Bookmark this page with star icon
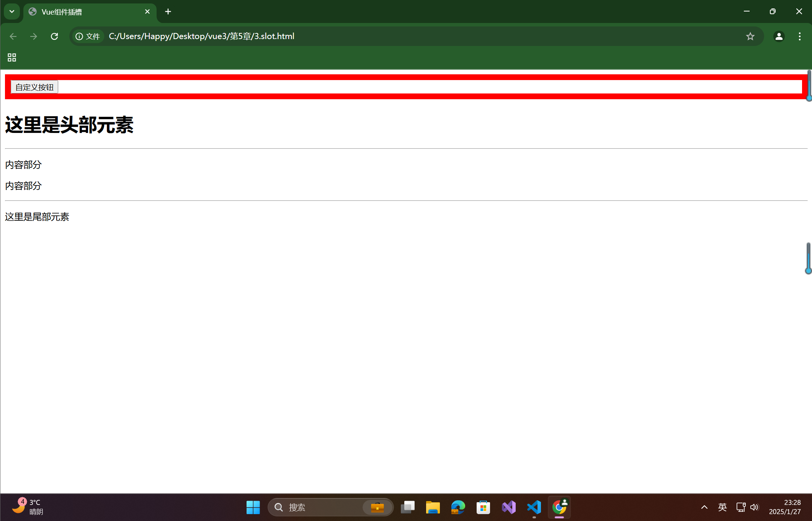812x521 pixels. coord(750,36)
